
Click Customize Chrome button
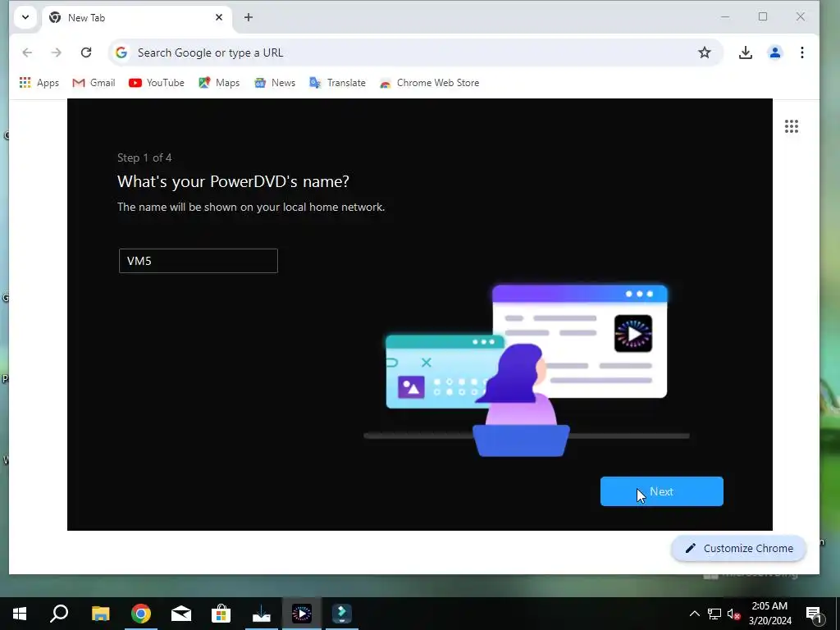click(x=739, y=548)
